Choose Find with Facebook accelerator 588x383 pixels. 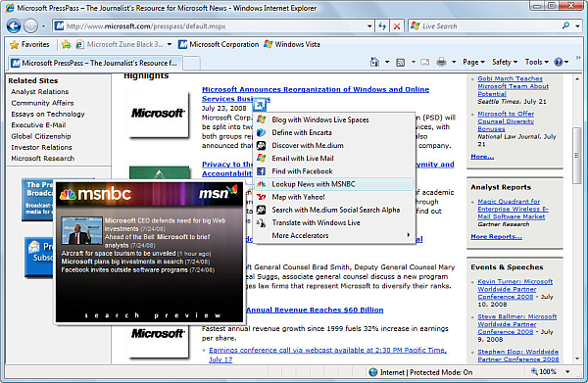334,171
